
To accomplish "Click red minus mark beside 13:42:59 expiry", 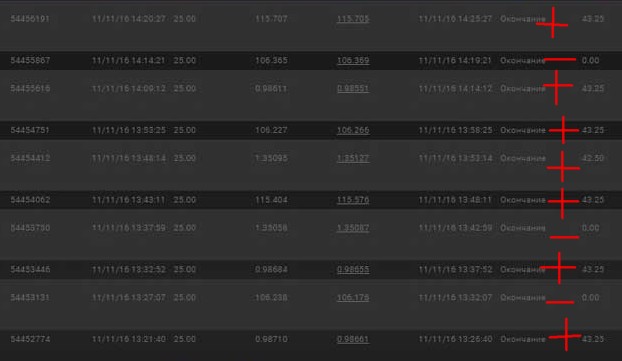I will coord(564,237).
